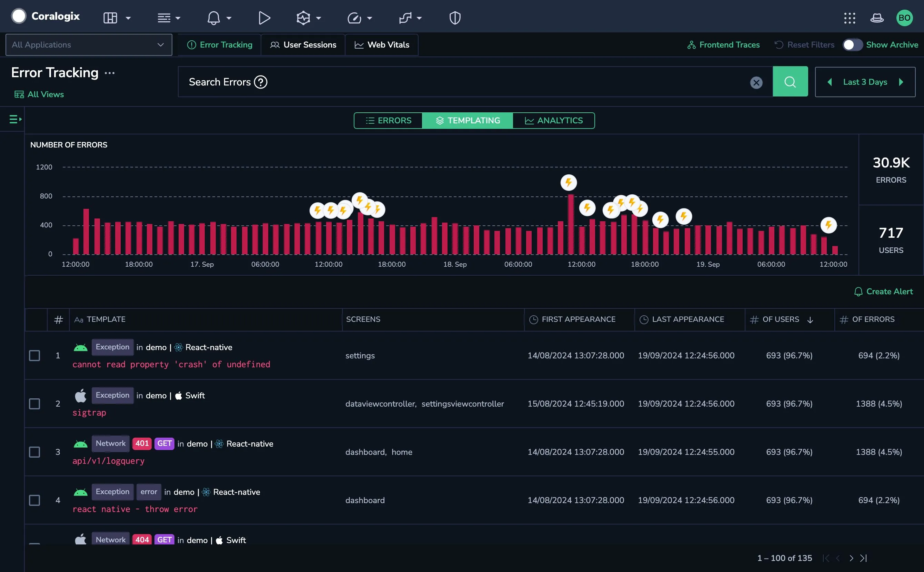The height and width of the screenshot is (572, 924).
Task: Click the tallest error bar near 18 Sep 12:00
Action: pos(571,224)
